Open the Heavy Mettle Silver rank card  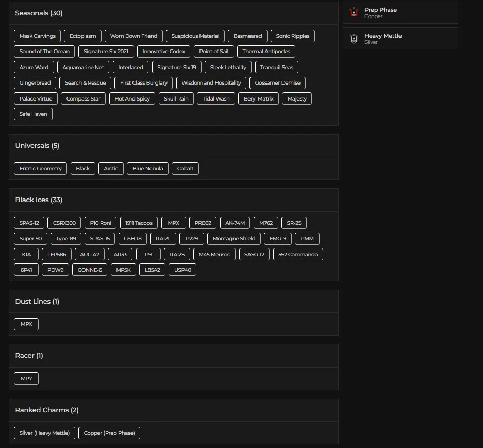[x=400, y=39]
